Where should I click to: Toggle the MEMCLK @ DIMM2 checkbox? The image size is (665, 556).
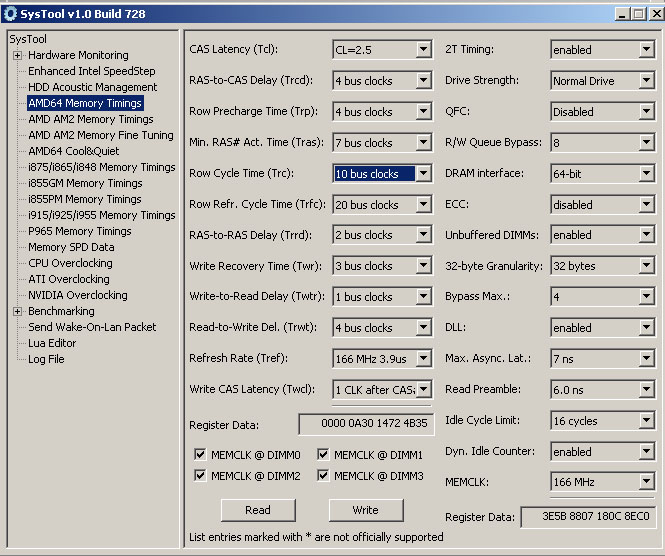coord(200,475)
